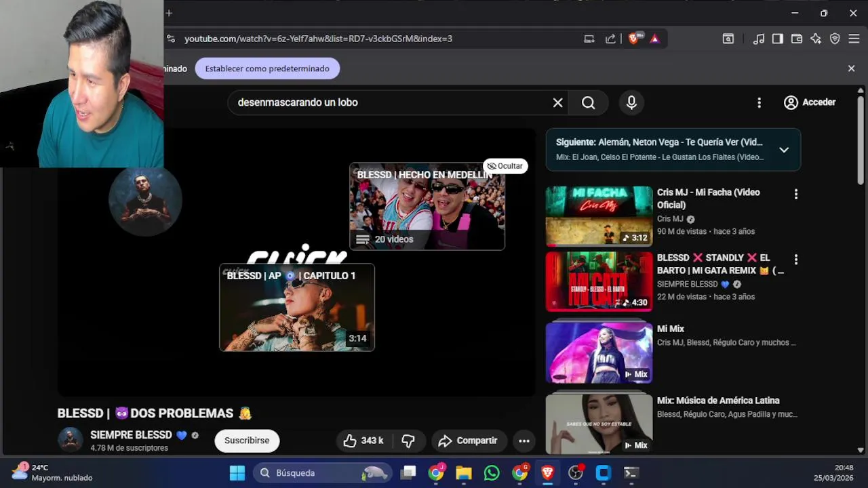
Task: Open options menu for Mi Facha video
Action: (795, 194)
